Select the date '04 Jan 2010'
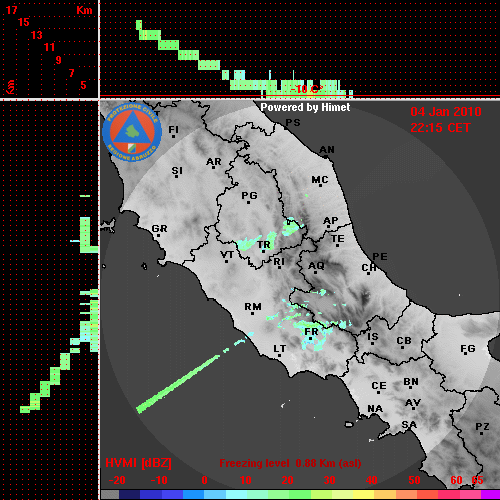The image size is (500, 500). [446, 112]
